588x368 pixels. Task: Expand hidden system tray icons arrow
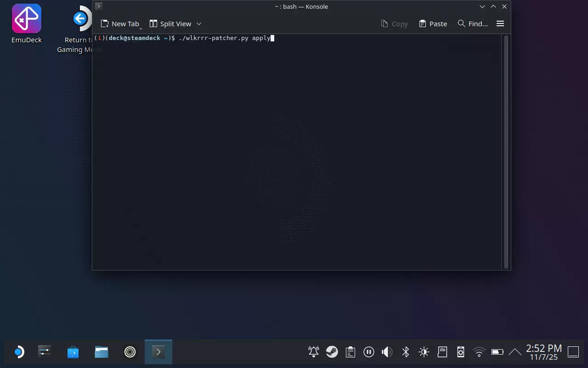point(515,352)
